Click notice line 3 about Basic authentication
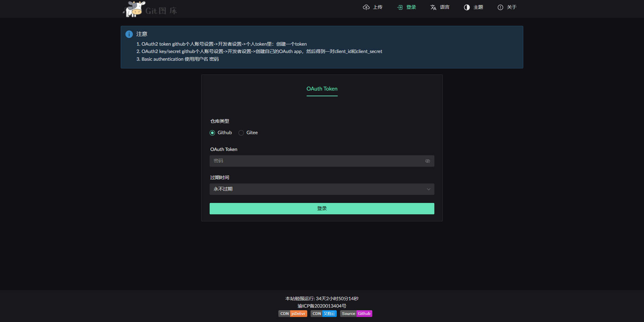This screenshot has height=322, width=644. point(178,59)
